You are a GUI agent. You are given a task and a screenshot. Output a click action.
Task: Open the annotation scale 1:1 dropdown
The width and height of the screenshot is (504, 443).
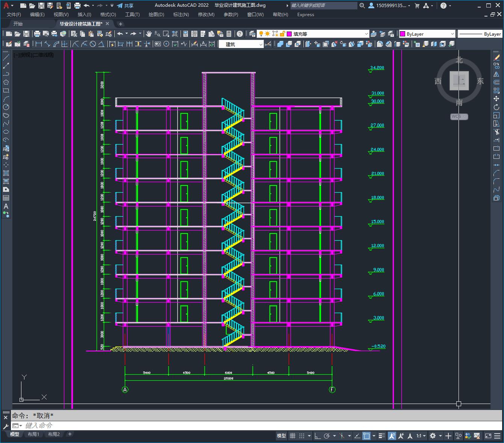[x=421, y=436]
